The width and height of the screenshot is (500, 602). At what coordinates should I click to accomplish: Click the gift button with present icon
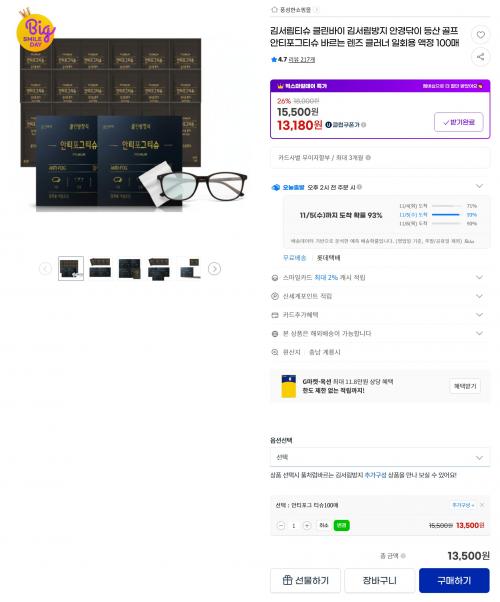tap(305, 580)
